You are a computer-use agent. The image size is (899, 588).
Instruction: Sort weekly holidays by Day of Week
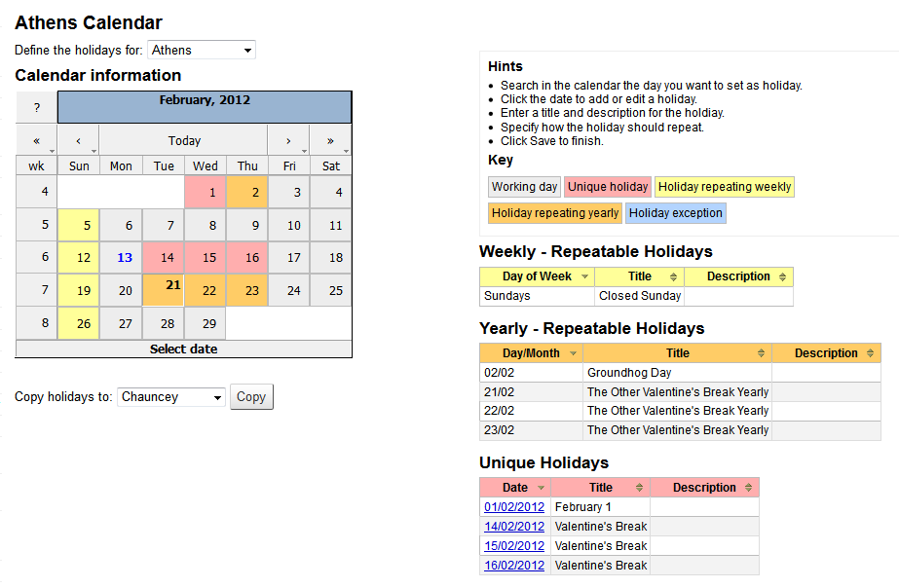(537, 276)
